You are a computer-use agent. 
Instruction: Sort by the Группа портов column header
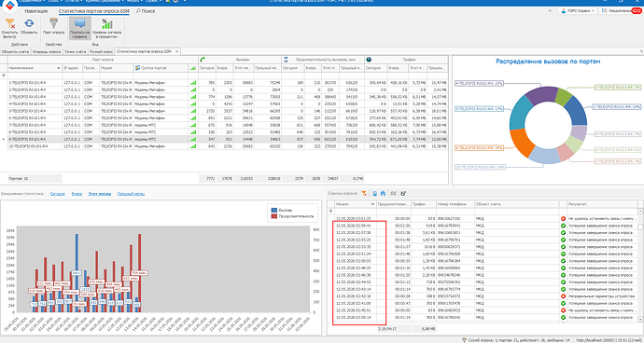(x=161, y=68)
